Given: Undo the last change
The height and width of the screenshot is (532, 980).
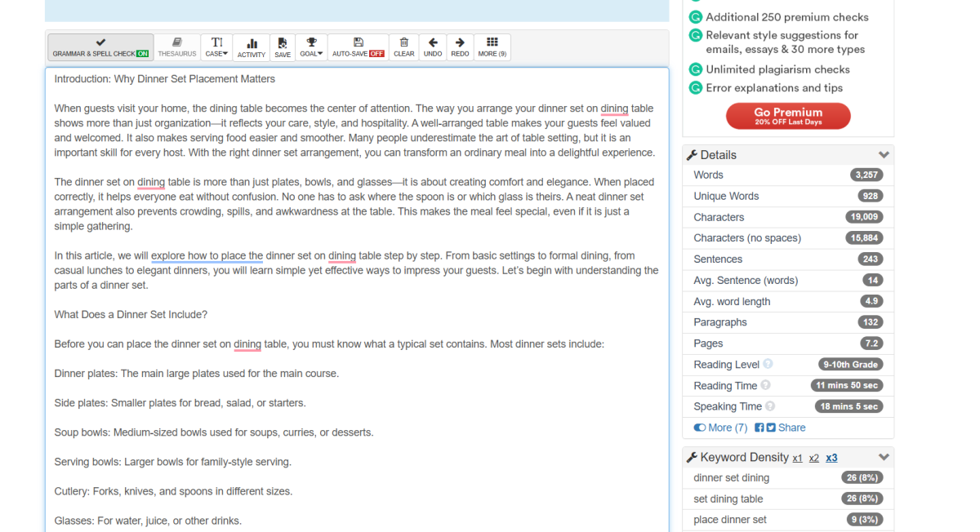Looking at the screenshot, I should point(433,47).
